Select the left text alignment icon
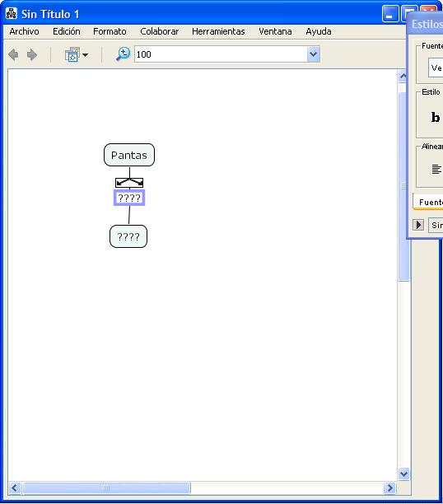 (x=436, y=169)
